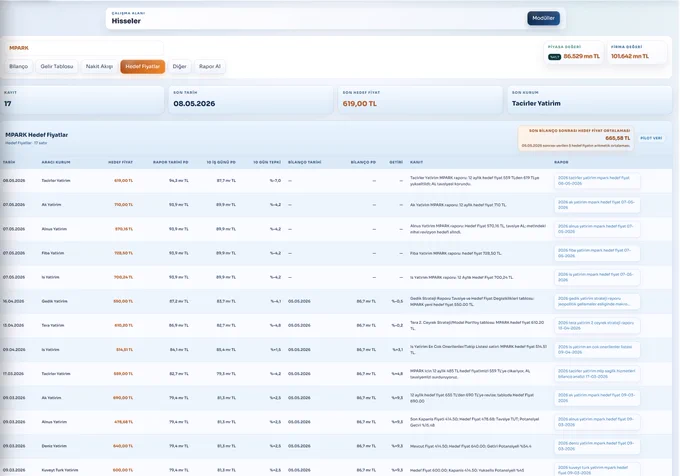Click the 600,00 TL target price cell
680x476 pixels.
pyautogui.click(x=123, y=470)
